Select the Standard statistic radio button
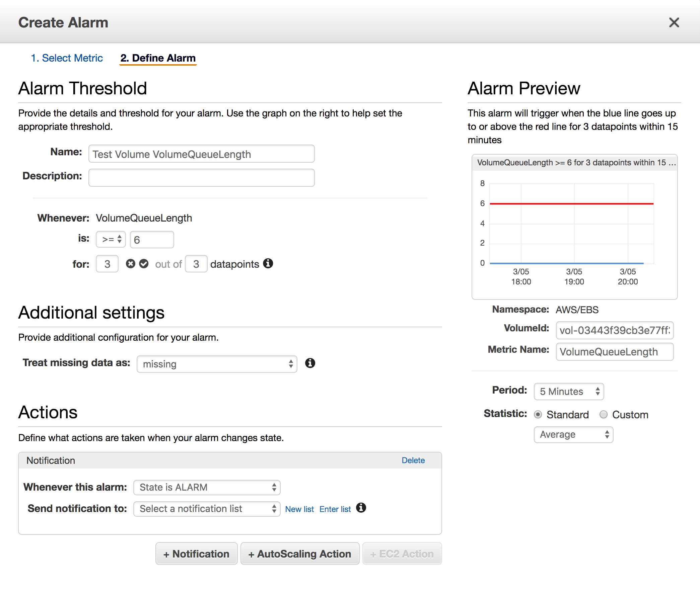Screen dimensions: 700x593 (539, 415)
